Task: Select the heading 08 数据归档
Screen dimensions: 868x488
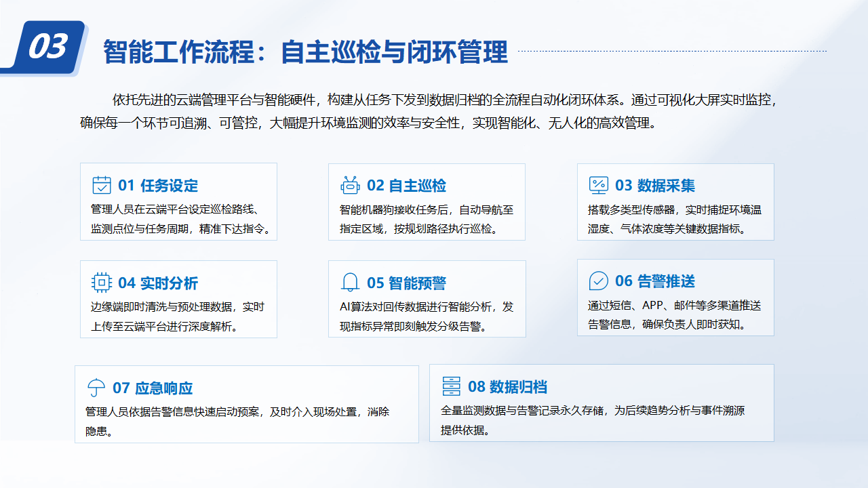Action: click(507, 387)
